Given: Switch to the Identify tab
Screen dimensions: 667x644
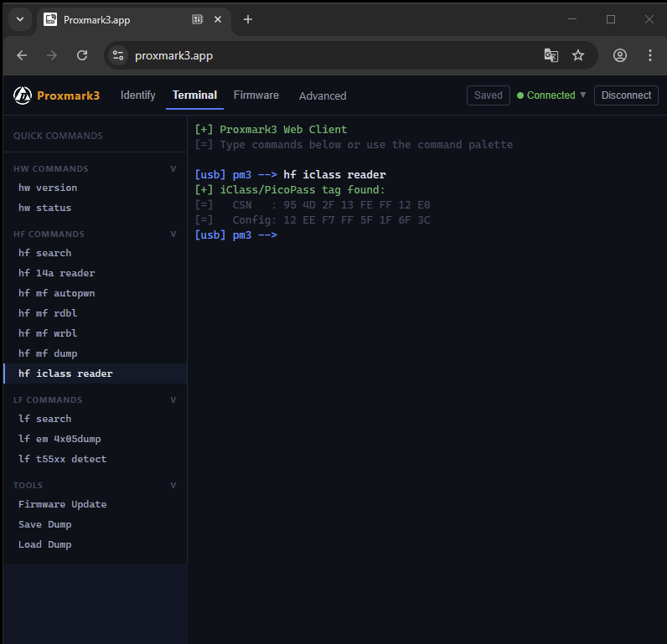Looking at the screenshot, I should 137,95.
